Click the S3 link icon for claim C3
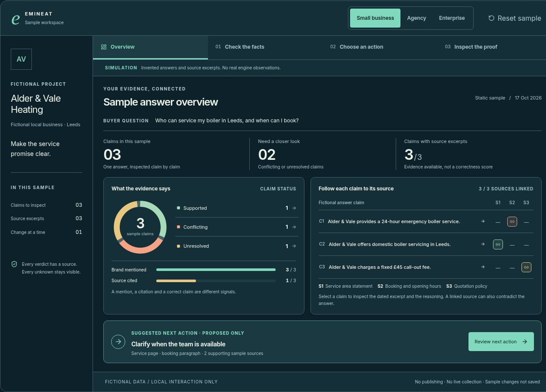Viewport: 546px width, 392px height. tap(526, 267)
